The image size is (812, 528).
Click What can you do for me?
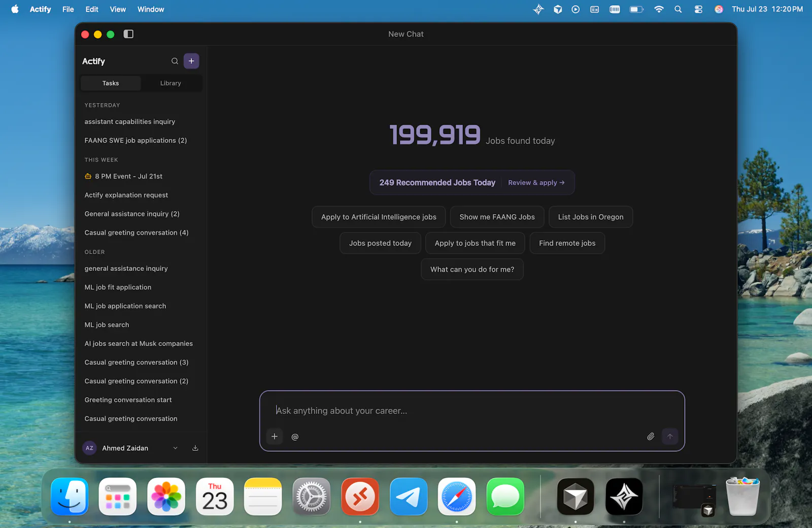click(x=472, y=269)
